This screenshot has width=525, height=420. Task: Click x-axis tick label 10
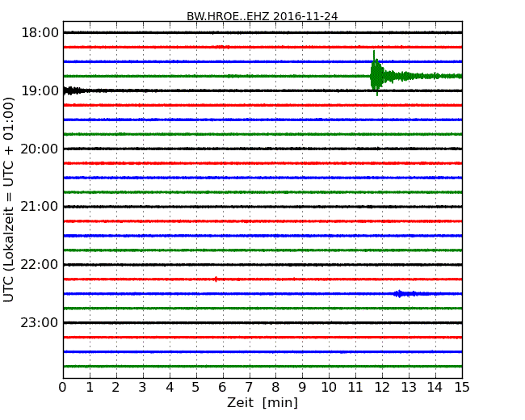[329, 388]
